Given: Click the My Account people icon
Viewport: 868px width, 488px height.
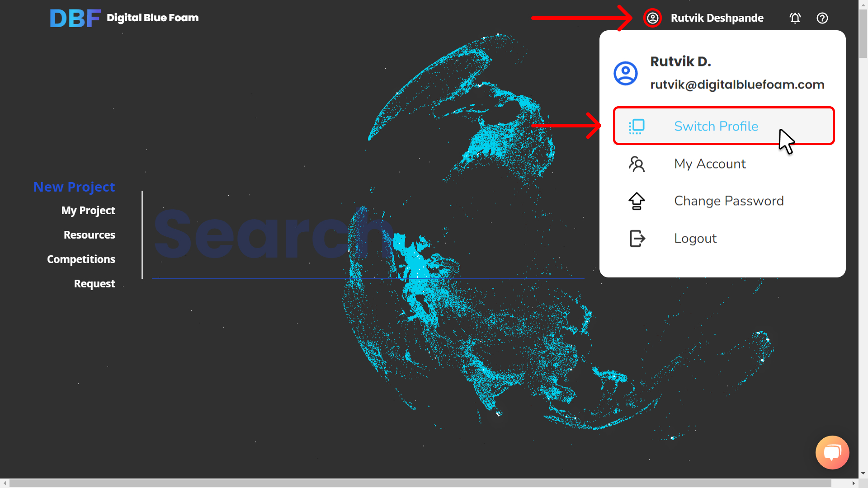Looking at the screenshot, I should pos(637,164).
